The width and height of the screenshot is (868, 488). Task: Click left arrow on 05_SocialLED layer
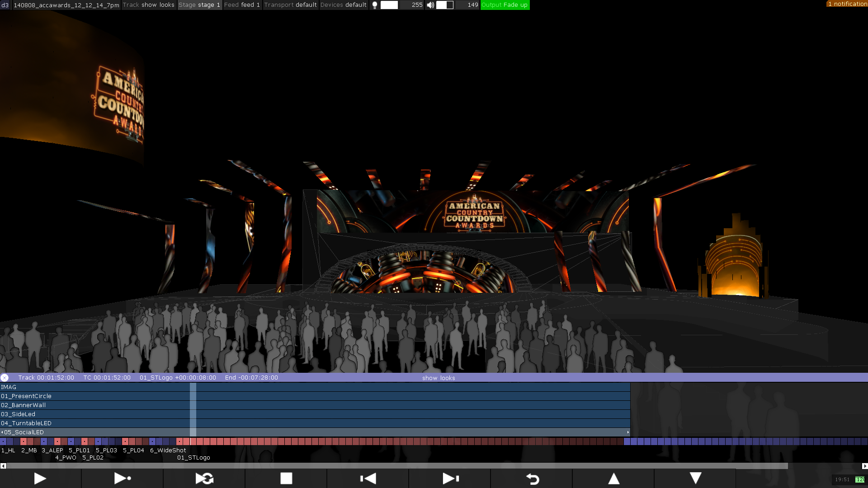click(2, 432)
